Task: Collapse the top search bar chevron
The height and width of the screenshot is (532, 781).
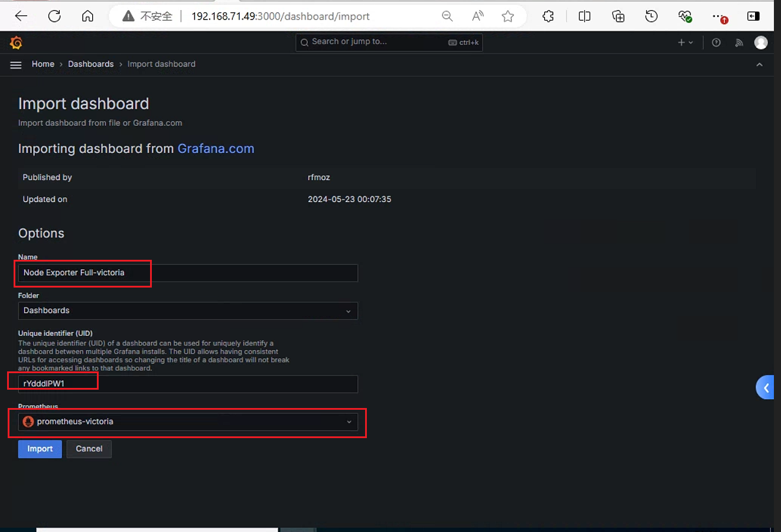Action: 759,64
